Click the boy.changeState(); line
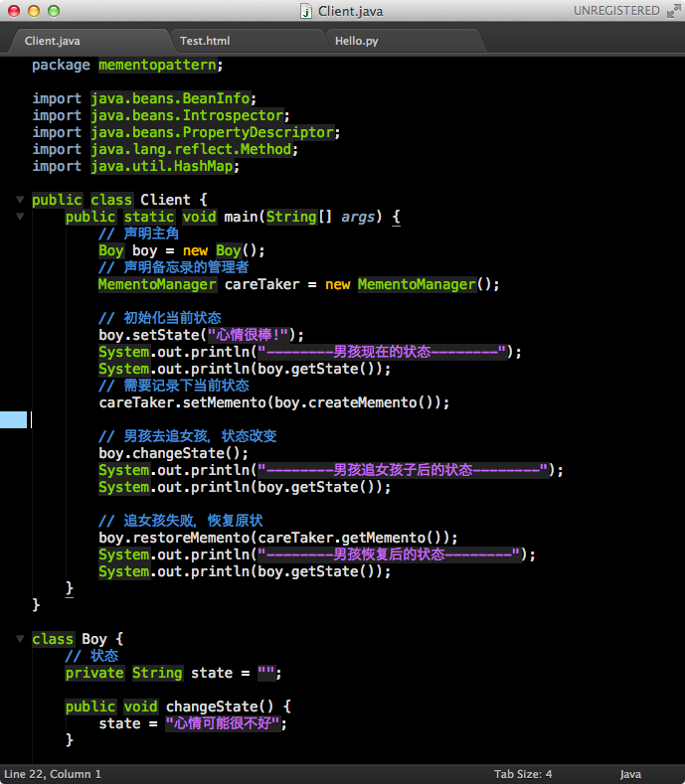685x784 pixels. click(x=173, y=453)
